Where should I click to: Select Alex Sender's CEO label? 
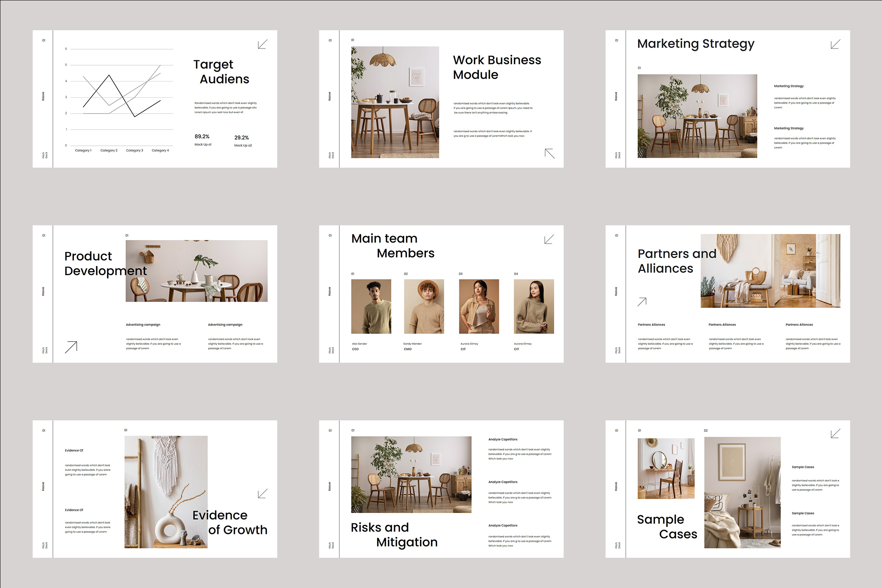tap(355, 349)
